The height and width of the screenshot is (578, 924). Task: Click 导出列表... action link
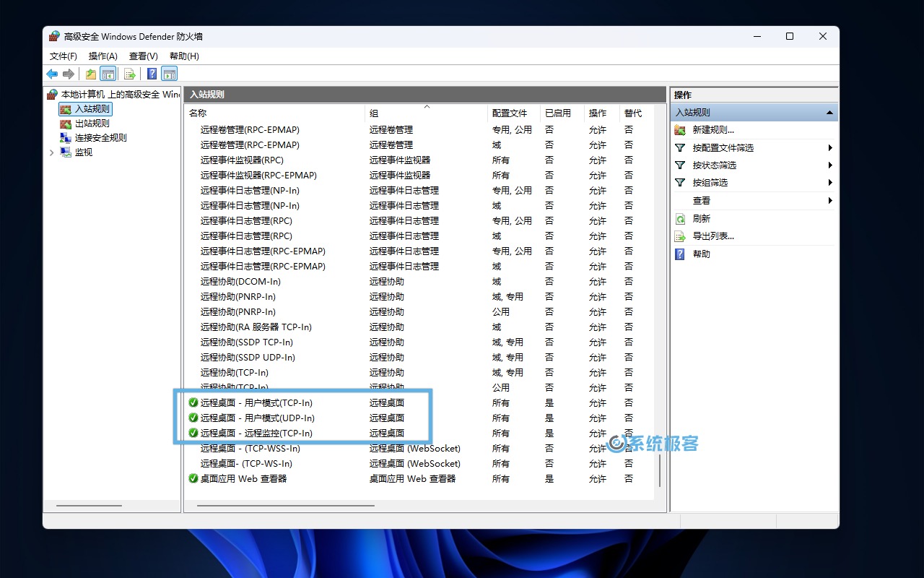coord(713,236)
